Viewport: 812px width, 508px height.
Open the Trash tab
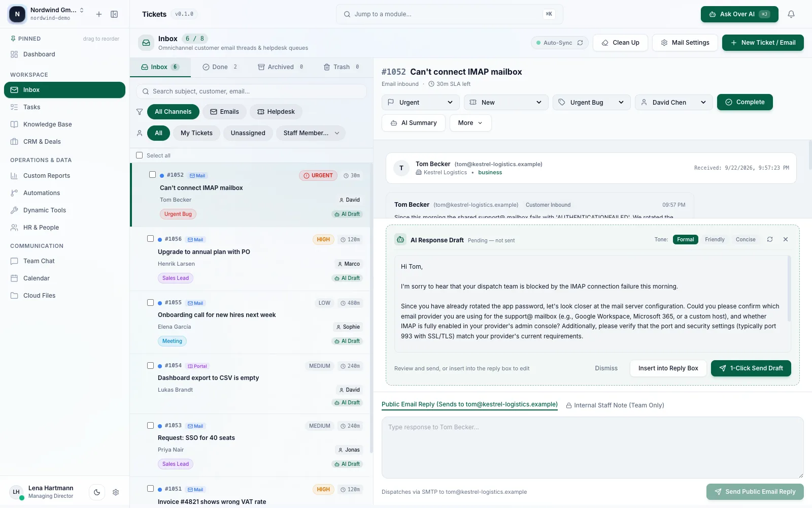[x=342, y=67]
